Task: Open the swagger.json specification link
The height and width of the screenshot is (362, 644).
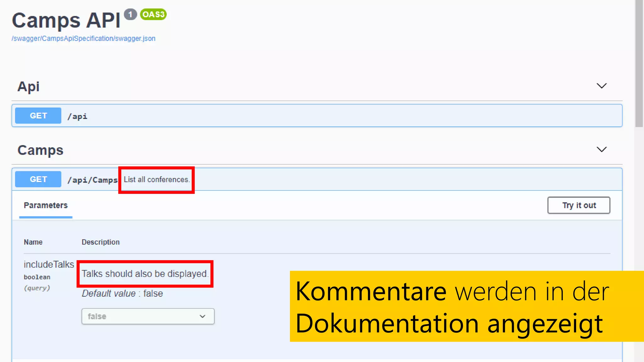Action: tap(83, 38)
